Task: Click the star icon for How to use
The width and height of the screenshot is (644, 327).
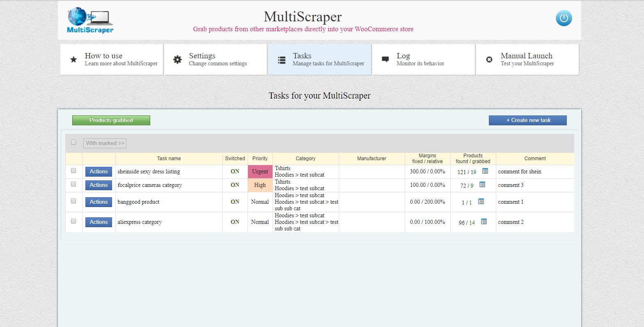Action: pyautogui.click(x=73, y=60)
